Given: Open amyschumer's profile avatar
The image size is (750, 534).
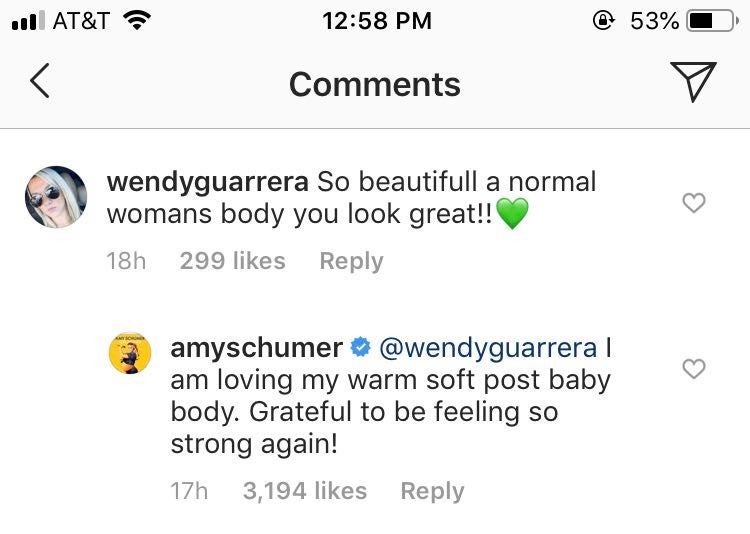Looking at the screenshot, I should [129, 353].
